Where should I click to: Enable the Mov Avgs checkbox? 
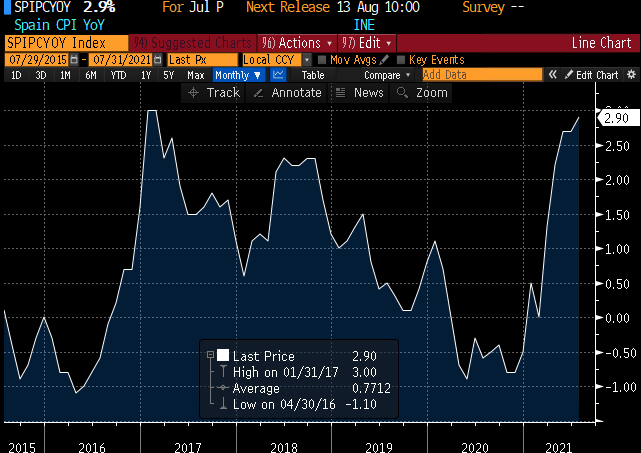click(x=323, y=60)
